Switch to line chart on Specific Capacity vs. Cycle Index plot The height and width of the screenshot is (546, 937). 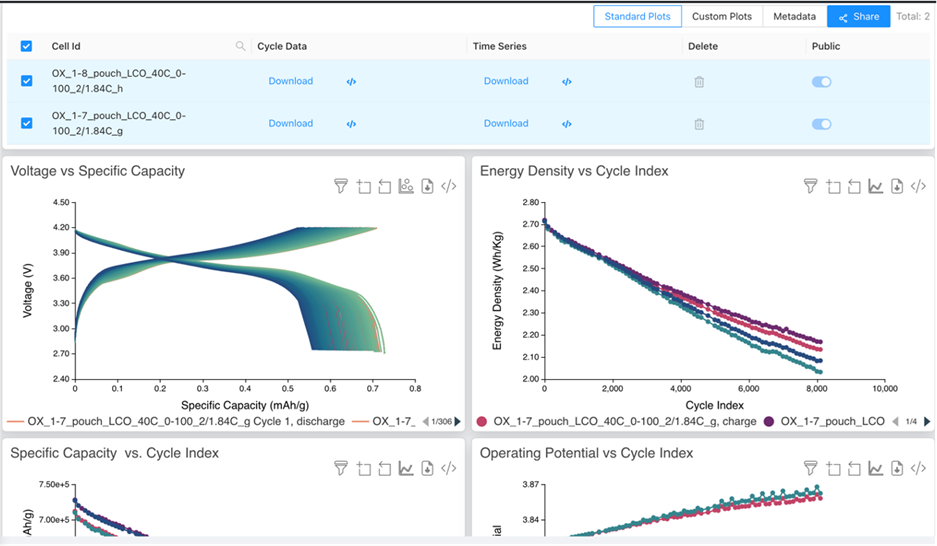click(x=406, y=468)
